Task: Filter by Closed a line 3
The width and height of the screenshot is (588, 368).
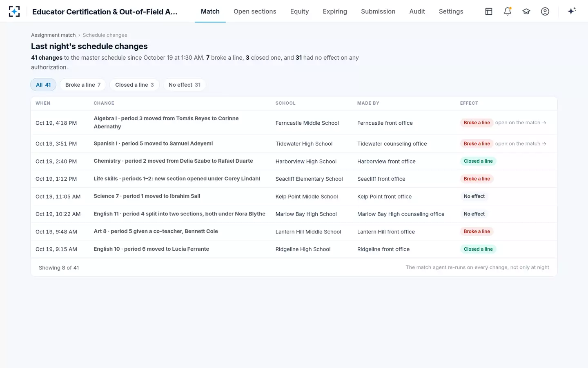Action: pyautogui.click(x=134, y=85)
